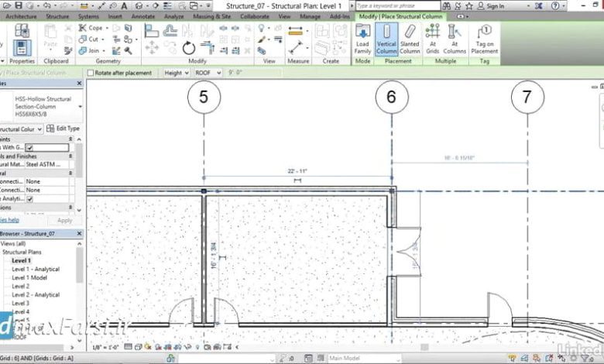
Task: Click the Save icon in quick access toolbar
Action: click(18, 5)
